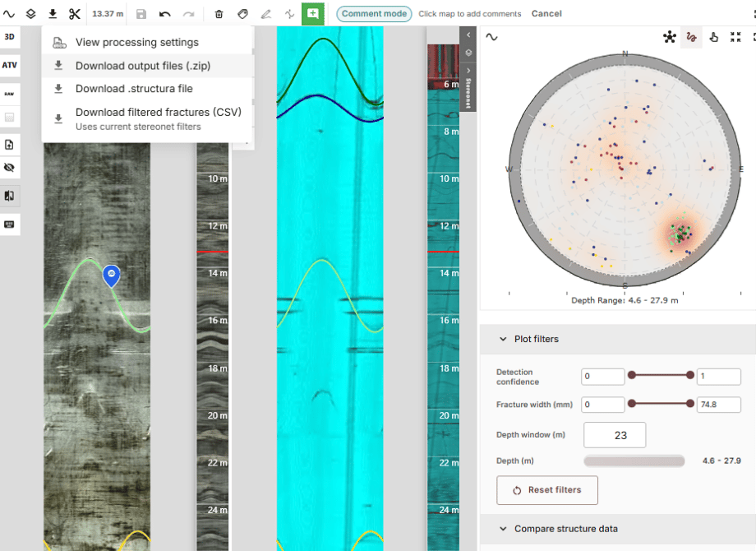Image resolution: width=756 pixels, height=551 pixels.
Task: Click the download icon in top toolbar
Action: click(53, 14)
